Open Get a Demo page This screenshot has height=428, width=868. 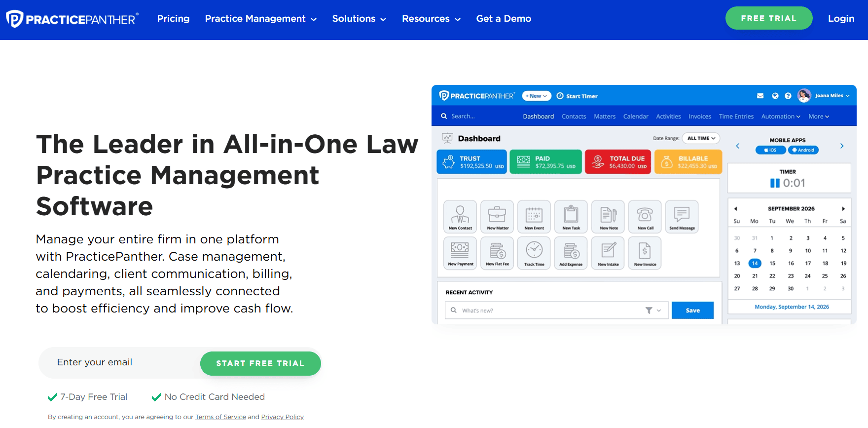[x=504, y=19]
